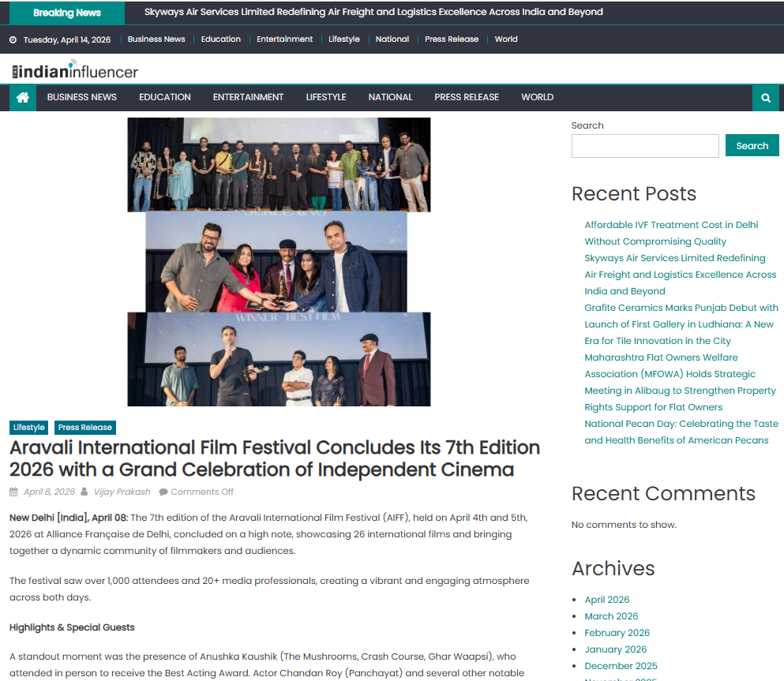Viewport: 784px width, 681px height.
Task: Select Entertainment in the main navigation
Action: (248, 97)
